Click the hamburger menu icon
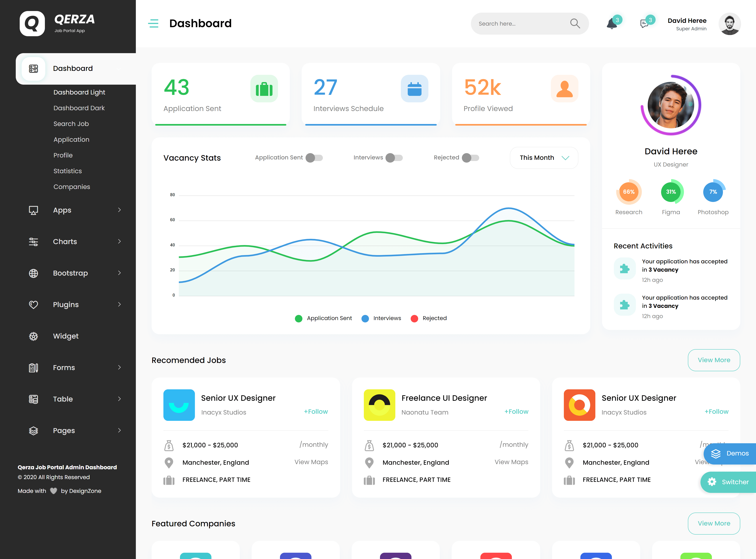This screenshot has height=559, width=756. pyautogui.click(x=153, y=23)
